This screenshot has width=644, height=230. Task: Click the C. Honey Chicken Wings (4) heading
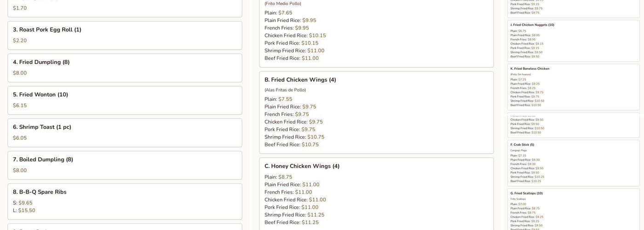302,167
